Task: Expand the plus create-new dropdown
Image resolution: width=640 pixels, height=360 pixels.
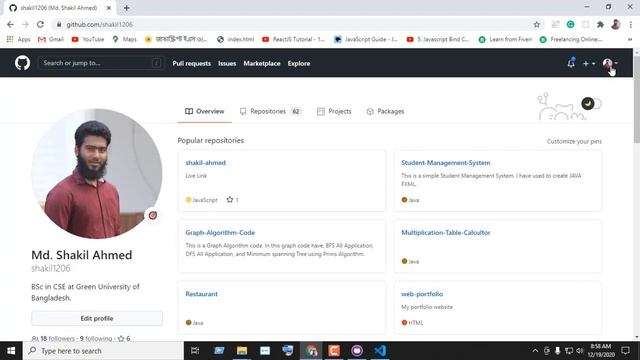Action: 589,63
